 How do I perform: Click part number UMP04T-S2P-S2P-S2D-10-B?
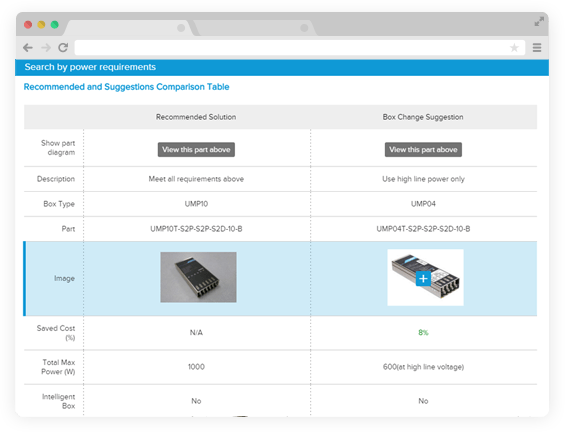[423, 229]
